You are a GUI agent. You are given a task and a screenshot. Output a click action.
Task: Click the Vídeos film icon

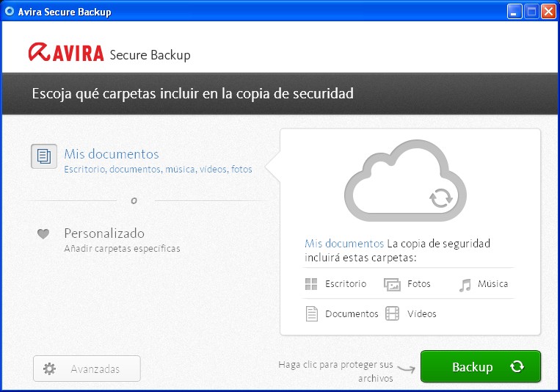[x=392, y=313]
